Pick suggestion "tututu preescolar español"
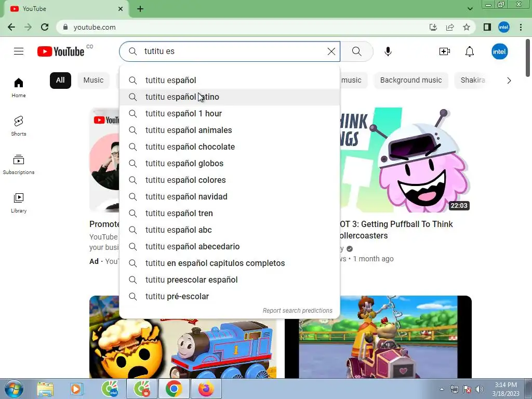This screenshot has height=399, width=532. (230, 280)
